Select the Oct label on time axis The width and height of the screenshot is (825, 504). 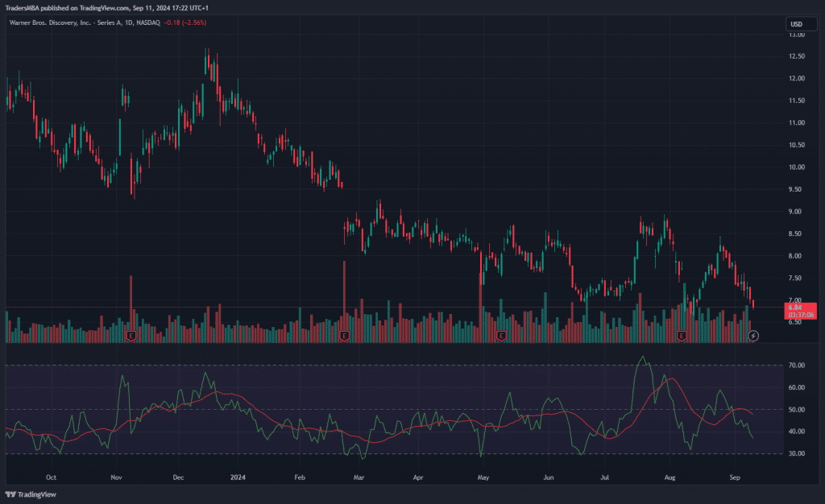[x=52, y=477]
